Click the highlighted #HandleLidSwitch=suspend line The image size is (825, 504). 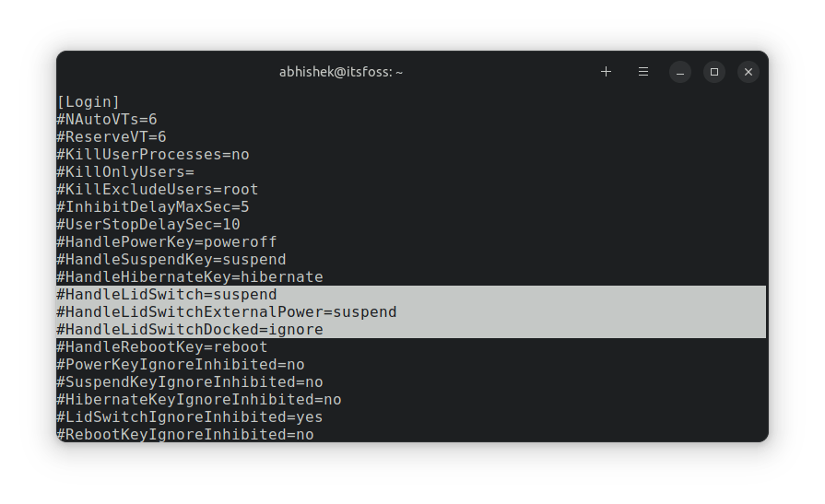coord(167,295)
